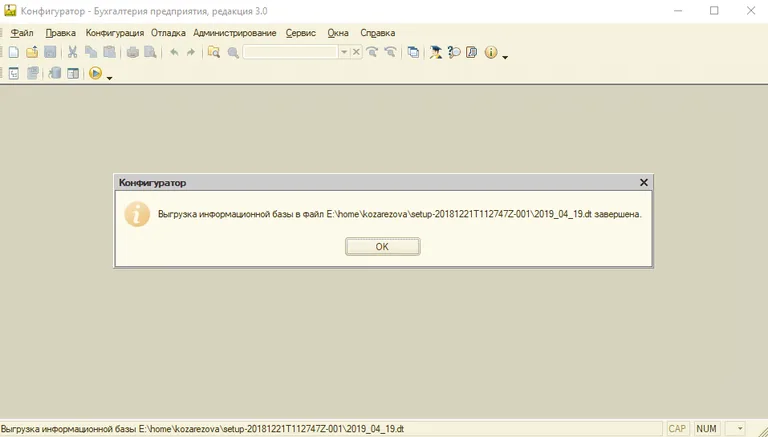This screenshot has height=437, width=768.
Task: Start debugging with the play icon
Action: [x=95, y=73]
